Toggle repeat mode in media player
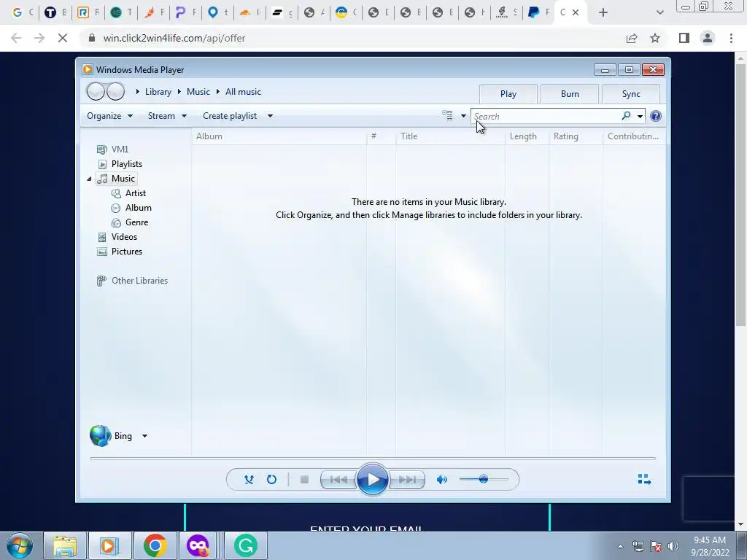747x560 pixels. (271, 480)
